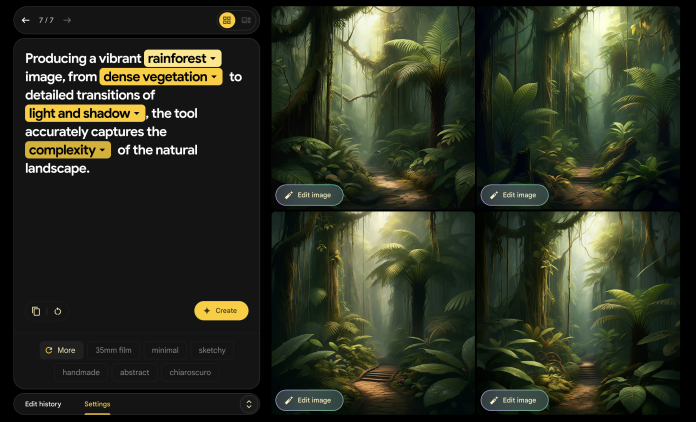This screenshot has width=696, height=422.
Task: Click the Create button
Action: click(221, 311)
